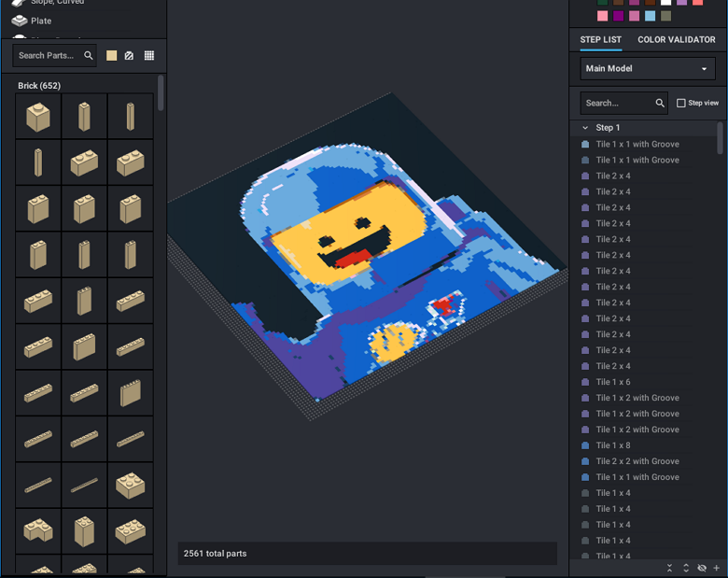This screenshot has width=728, height=578.
Task: Switch to the COLOR VALIDATOR tab
Action: click(x=676, y=40)
